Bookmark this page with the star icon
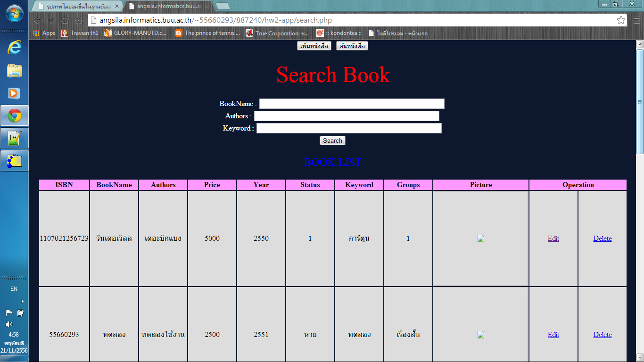Image resolution: width=644 pixels, height=362 pixels. click(x=621, y=20)
